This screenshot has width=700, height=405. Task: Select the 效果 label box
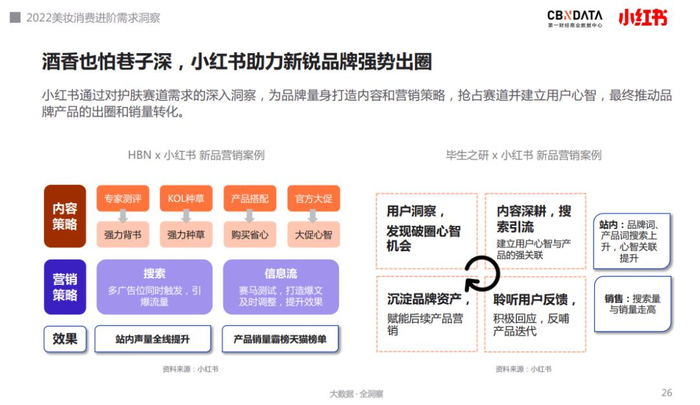tap(65, 339)
